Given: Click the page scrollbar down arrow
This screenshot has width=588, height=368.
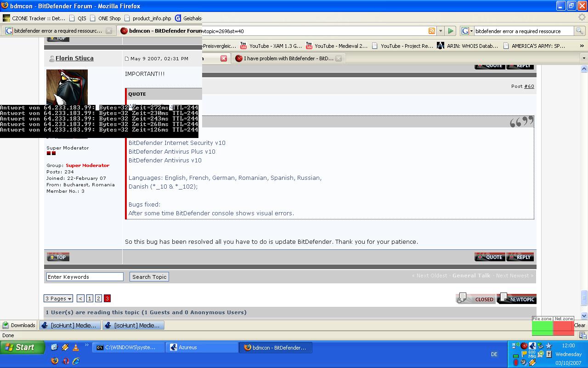Looking at the screenshot, I should (584, 316).
